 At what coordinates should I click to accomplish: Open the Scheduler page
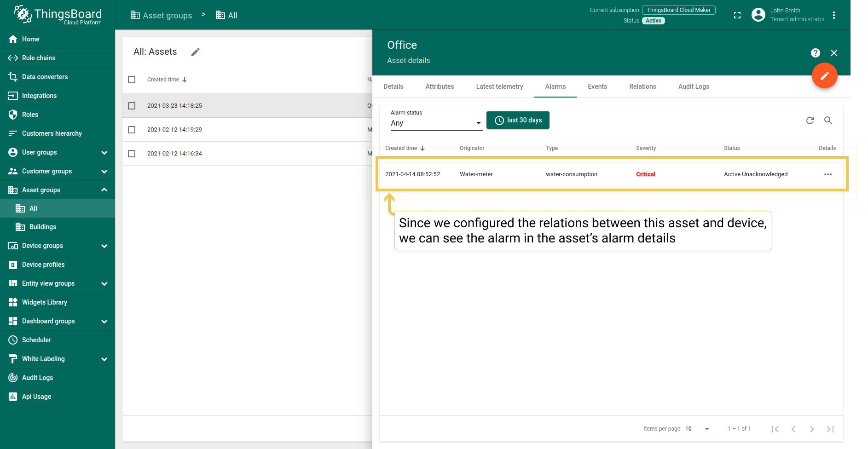(58, 340)
